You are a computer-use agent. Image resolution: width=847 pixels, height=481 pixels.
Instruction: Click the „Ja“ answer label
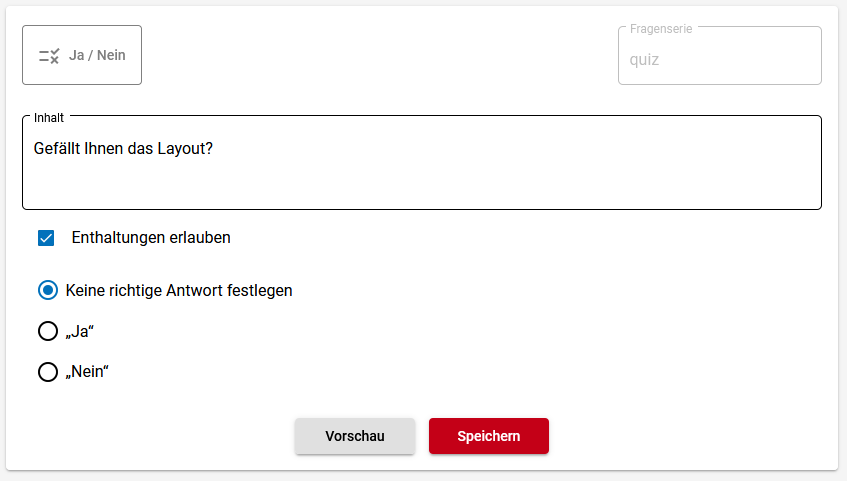point(80,331)
